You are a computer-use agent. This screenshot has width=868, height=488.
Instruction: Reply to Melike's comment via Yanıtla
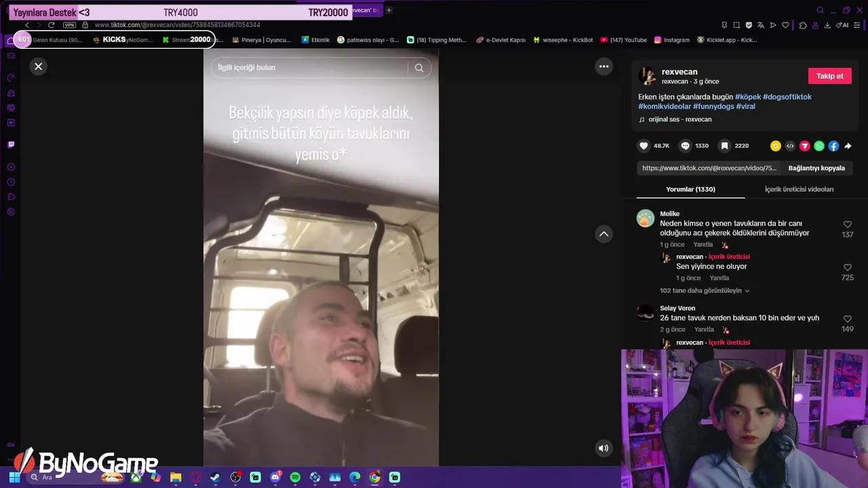click(x=703, y=245)
